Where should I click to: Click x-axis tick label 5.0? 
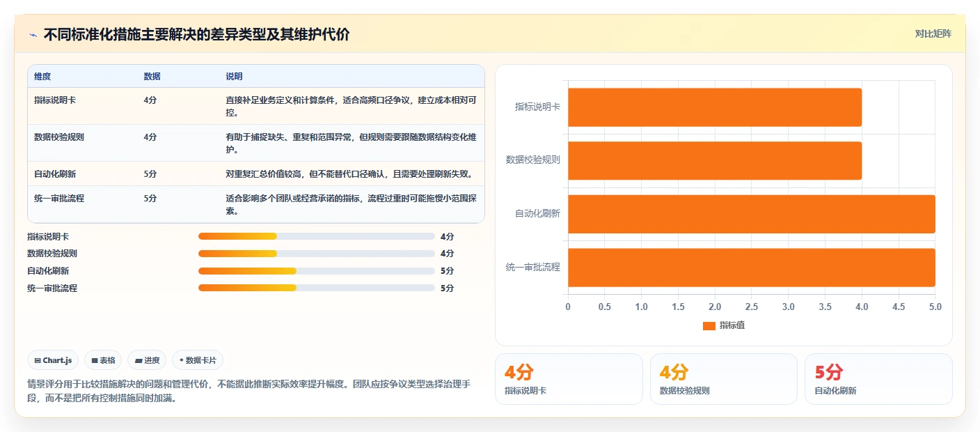[935, 307]
